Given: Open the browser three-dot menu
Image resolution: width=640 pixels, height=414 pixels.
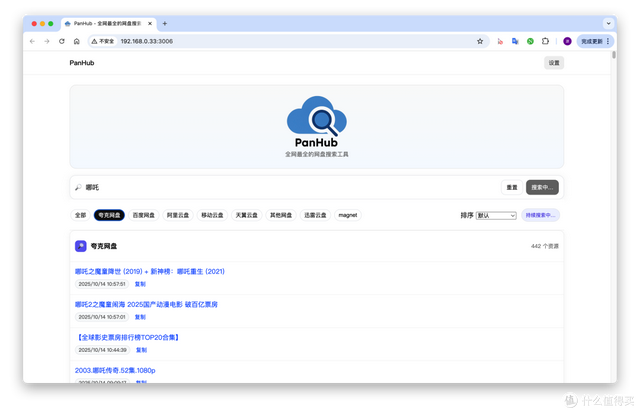Looking at the screenshot, I should click(608, 41).
